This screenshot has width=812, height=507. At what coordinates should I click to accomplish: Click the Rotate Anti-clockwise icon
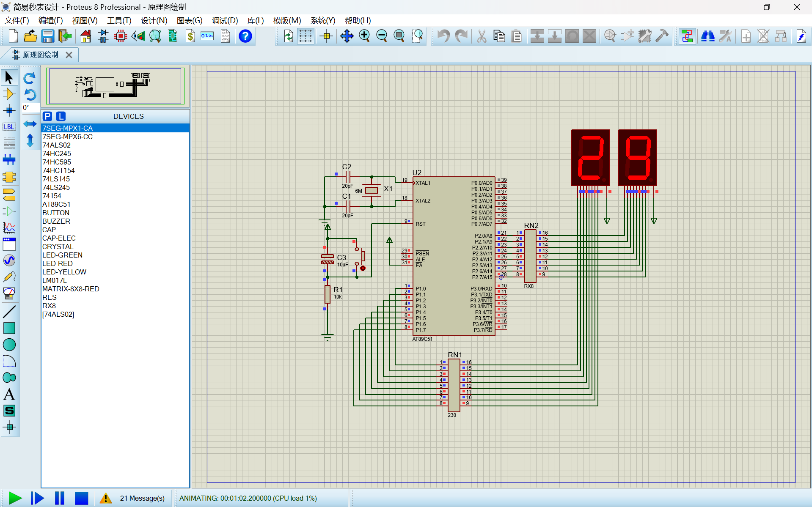30,94
